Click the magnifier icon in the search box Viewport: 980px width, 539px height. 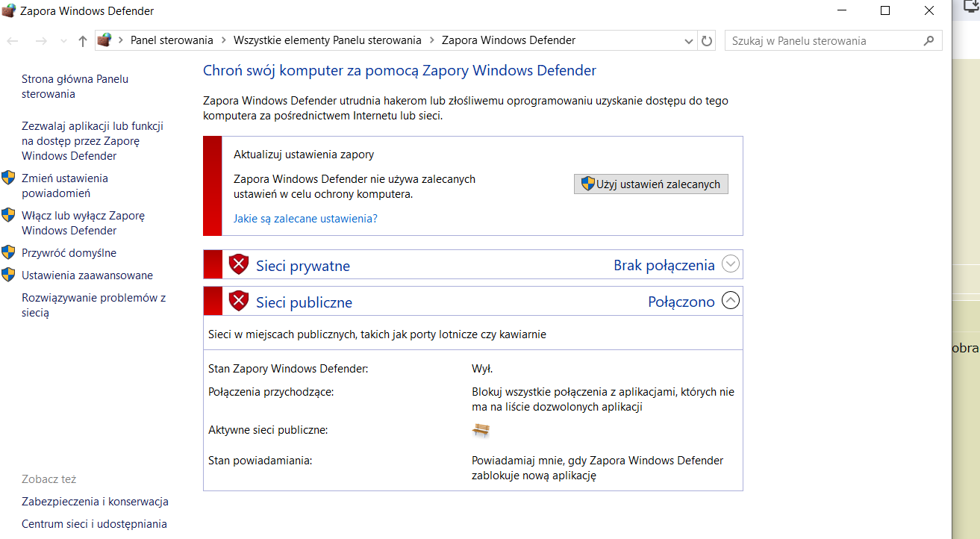coord(929,41)
